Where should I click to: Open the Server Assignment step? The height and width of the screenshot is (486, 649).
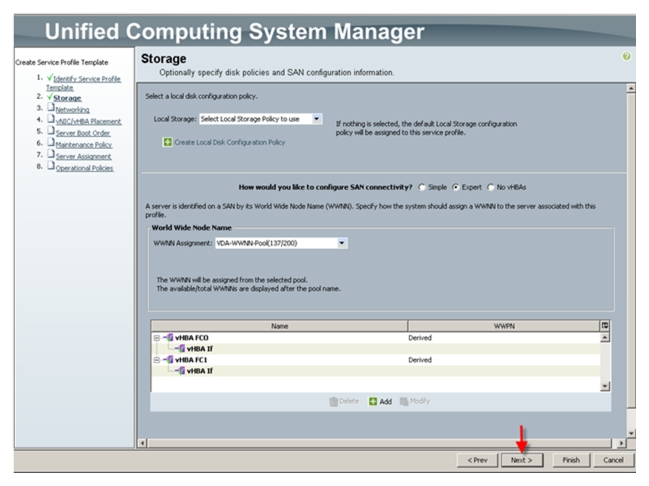[x=84, y=156]
